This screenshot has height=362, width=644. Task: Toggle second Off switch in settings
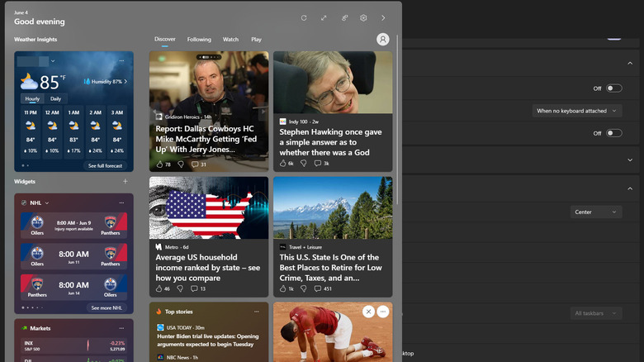[x=613, y=133]
